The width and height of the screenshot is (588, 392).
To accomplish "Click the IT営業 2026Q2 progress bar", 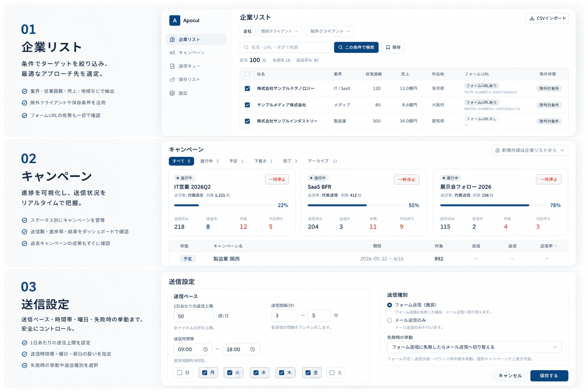I will (224, 206).
